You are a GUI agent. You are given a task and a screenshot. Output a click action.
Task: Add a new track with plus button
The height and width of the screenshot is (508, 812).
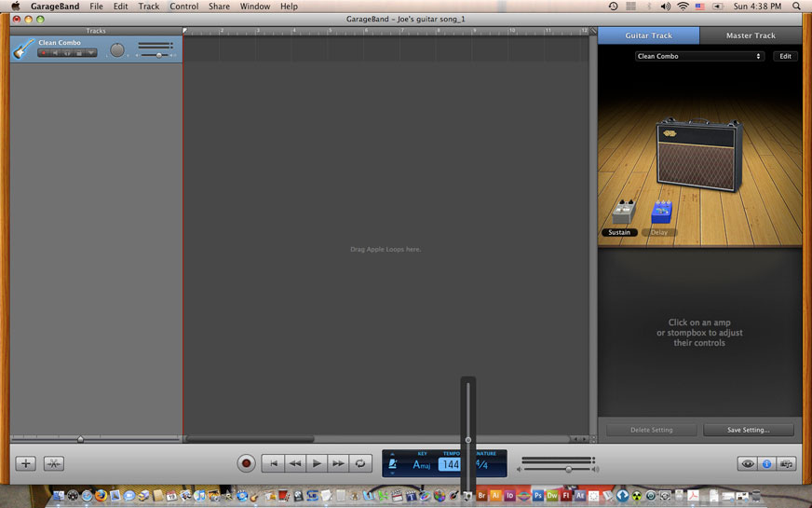click(26, 463)
